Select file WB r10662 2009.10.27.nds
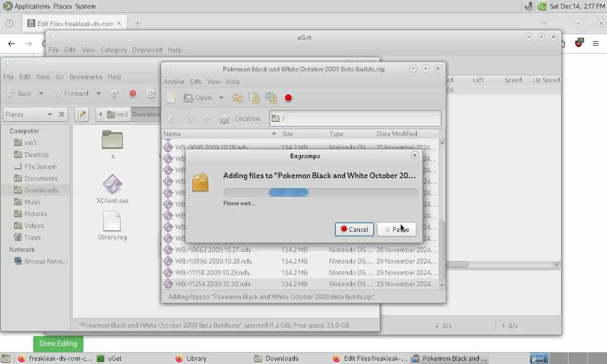 click(300, 250)
